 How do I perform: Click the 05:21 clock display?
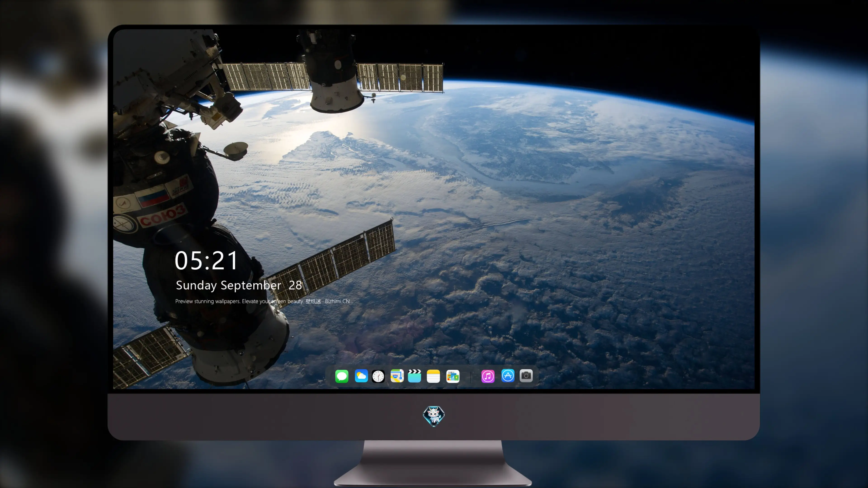coord(206,261)
